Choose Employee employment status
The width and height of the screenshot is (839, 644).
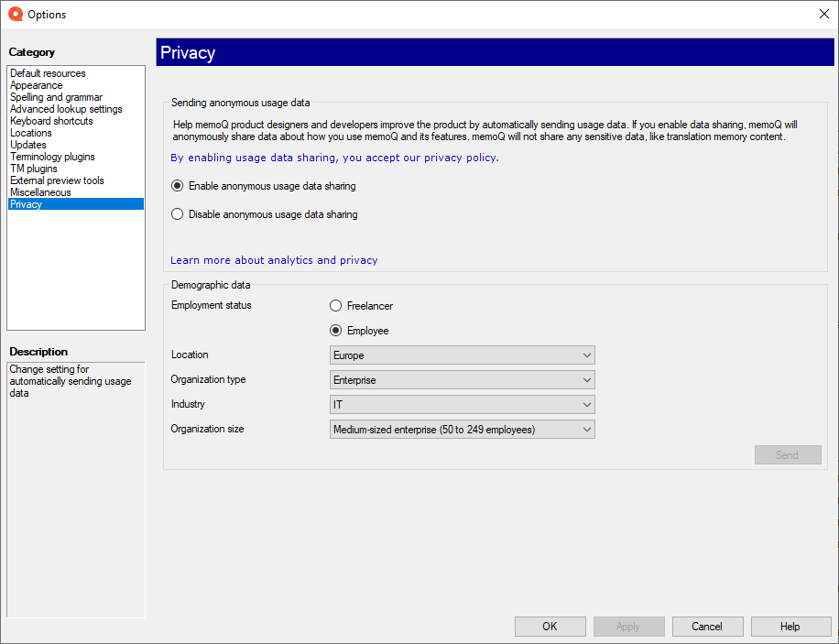tap(336, 331)
